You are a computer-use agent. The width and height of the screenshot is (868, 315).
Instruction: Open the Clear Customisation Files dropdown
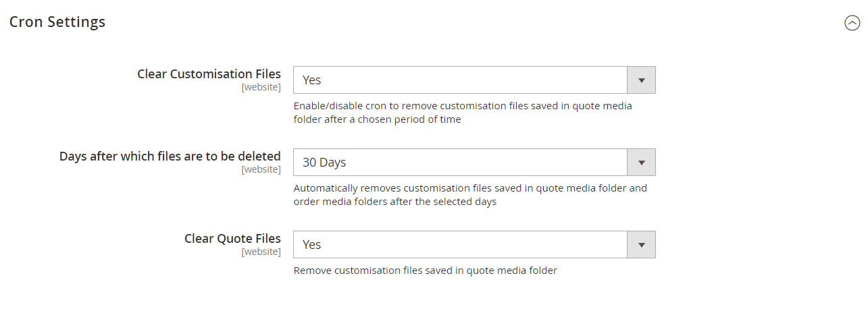[x=461, y=80]
